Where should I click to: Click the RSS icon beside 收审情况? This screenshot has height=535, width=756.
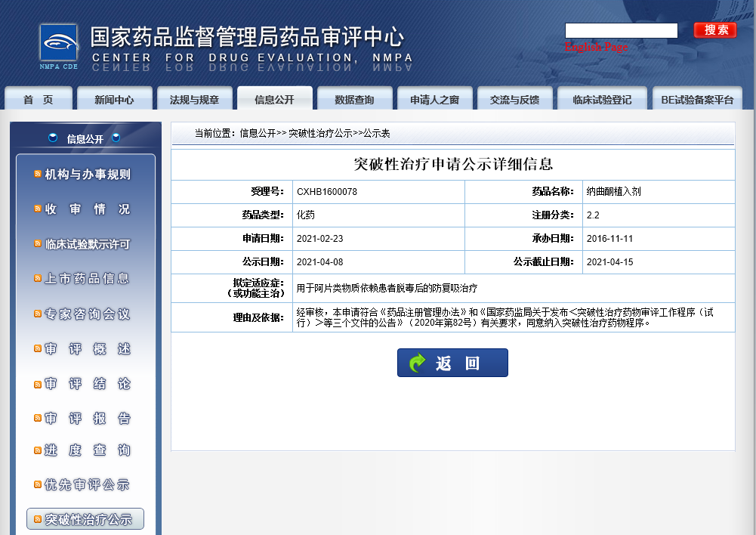click(x=38, y=209)
